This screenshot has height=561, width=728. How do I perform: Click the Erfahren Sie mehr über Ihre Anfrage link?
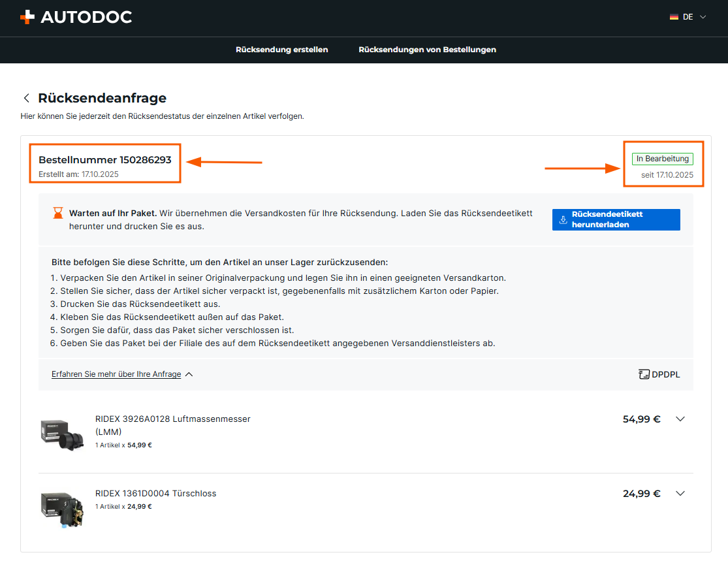click(116, 374)
